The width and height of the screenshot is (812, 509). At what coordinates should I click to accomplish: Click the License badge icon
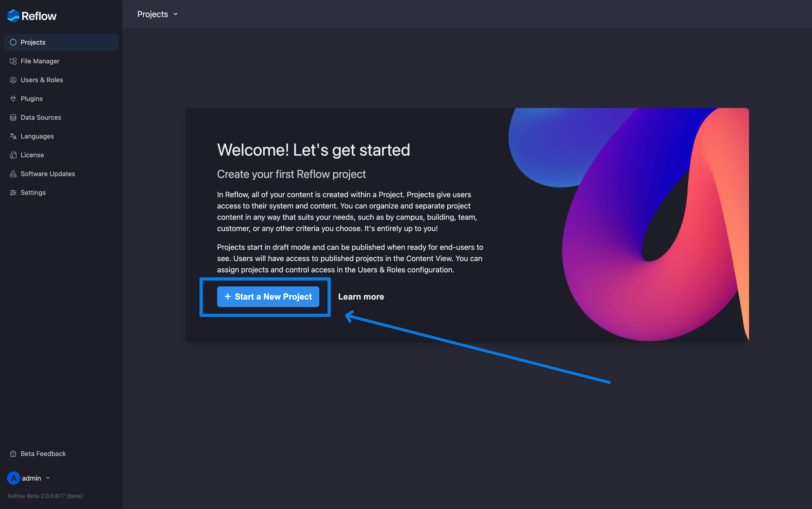pyautogui.click(x=13, y=155)
